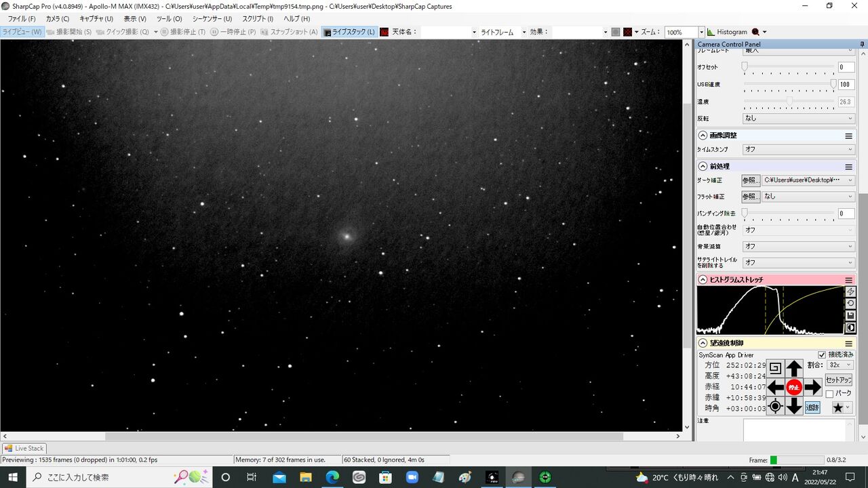Click the auto-stretch lightning bolt icon
Image resolution: width=868 pixels, height=488 pixels.
pos(850,291)
